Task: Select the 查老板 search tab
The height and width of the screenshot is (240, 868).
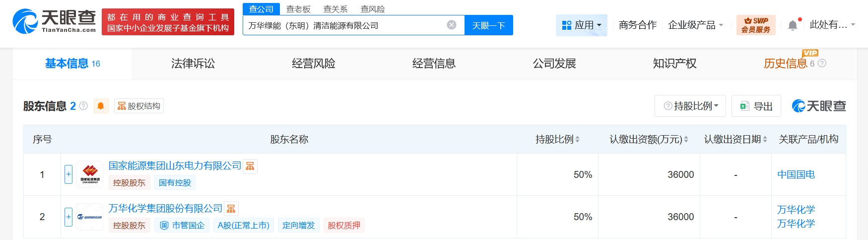Action: tap(298, 9)
